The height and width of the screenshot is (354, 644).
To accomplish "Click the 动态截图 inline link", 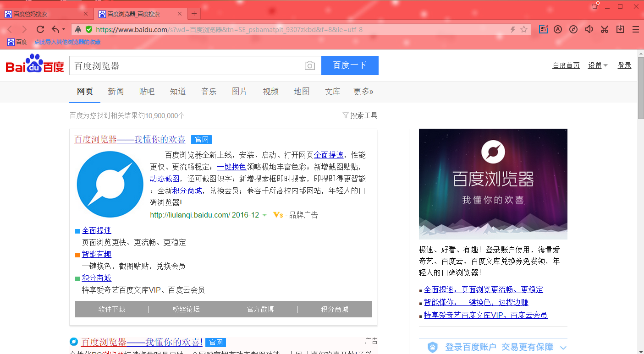I will (x=165, y=179).
